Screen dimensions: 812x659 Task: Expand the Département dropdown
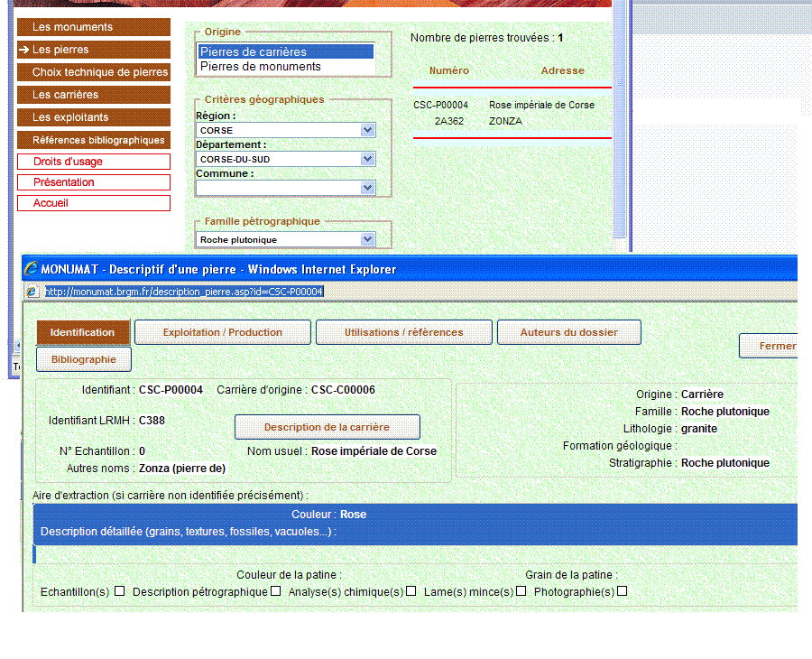[367, 159]
